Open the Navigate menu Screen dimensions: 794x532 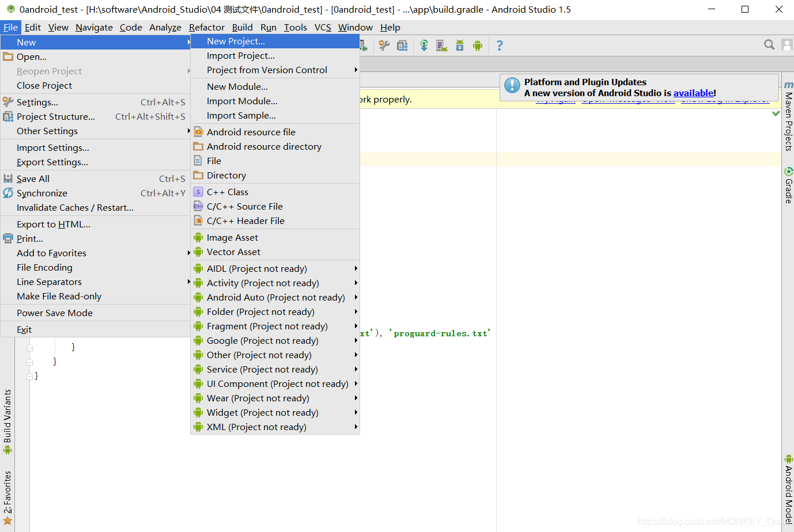click(x=94, y=27)
